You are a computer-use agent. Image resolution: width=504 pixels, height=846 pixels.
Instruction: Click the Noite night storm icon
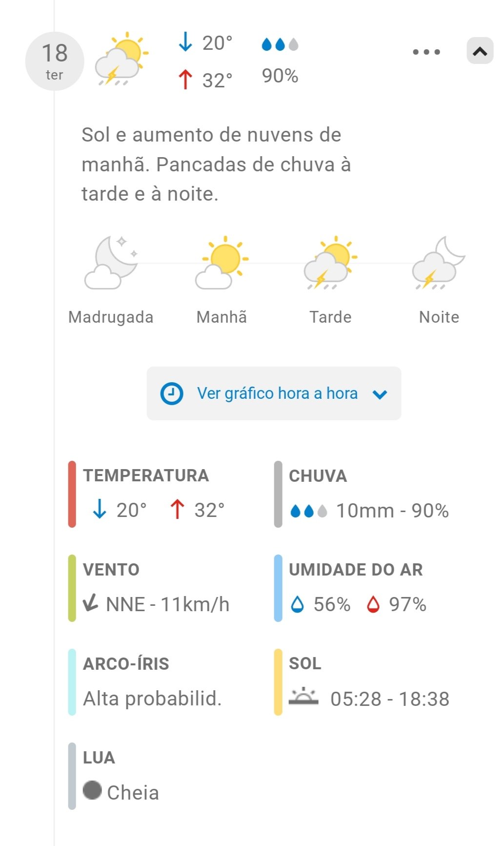pos(439,263)
